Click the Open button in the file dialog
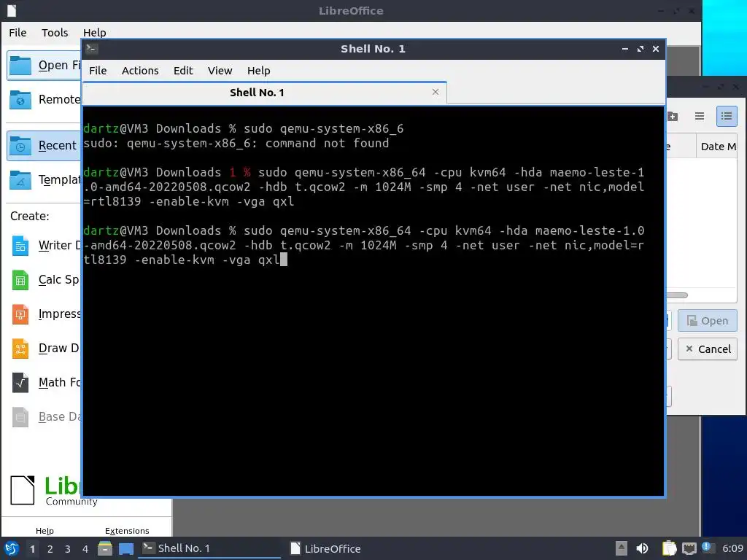The width and height of the screenshot is (747, 560). click(x=707, y=321)
